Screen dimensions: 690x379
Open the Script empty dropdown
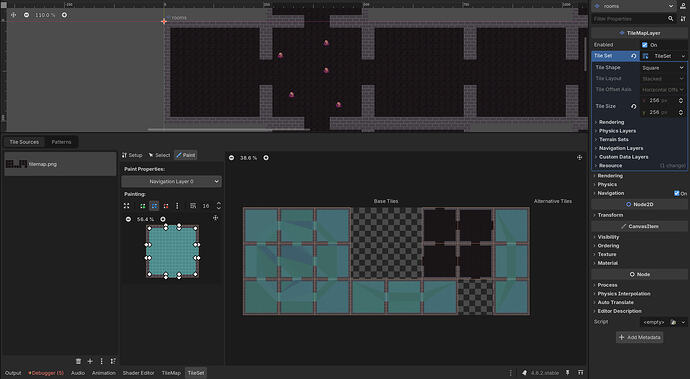point(683,322)
